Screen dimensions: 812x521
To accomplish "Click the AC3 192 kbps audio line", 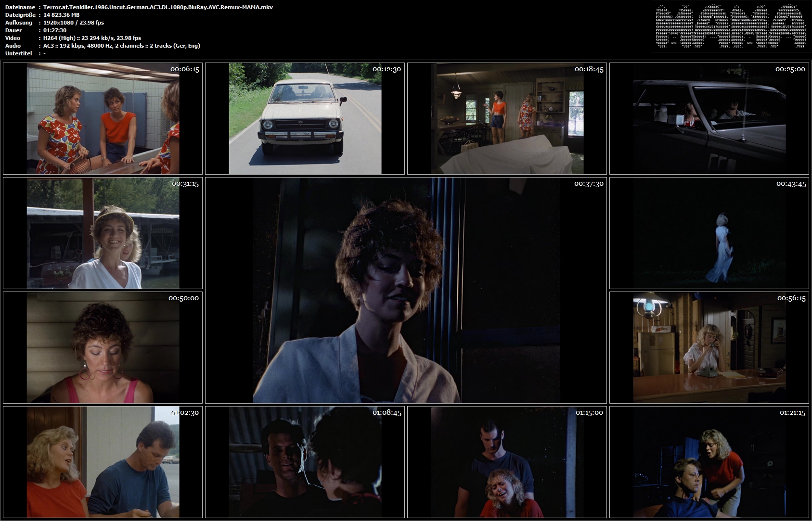I will pyautogui.click(x=122, y=46).
